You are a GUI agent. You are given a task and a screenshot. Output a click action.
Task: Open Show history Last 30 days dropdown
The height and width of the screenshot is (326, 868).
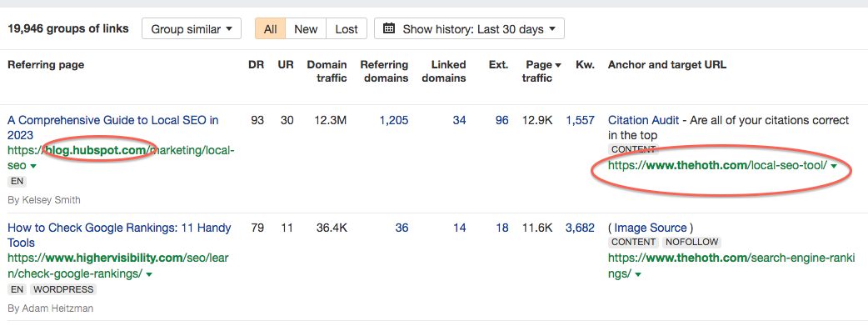[x=470, y=29]
